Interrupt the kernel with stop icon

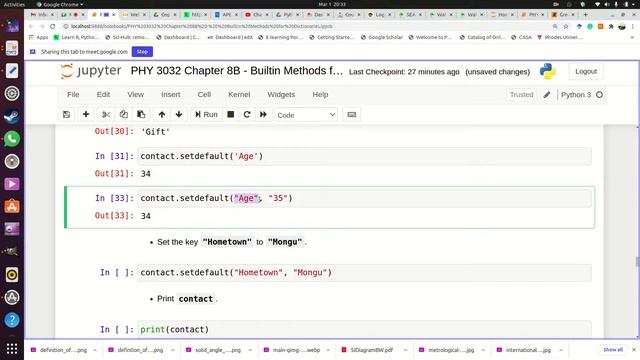pos(231,115)
